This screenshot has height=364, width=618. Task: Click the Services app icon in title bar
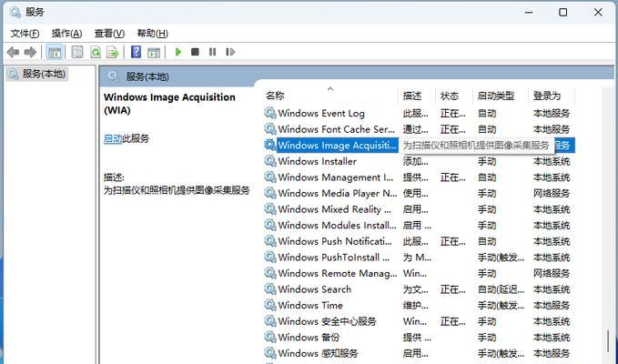tap(15, 12)
